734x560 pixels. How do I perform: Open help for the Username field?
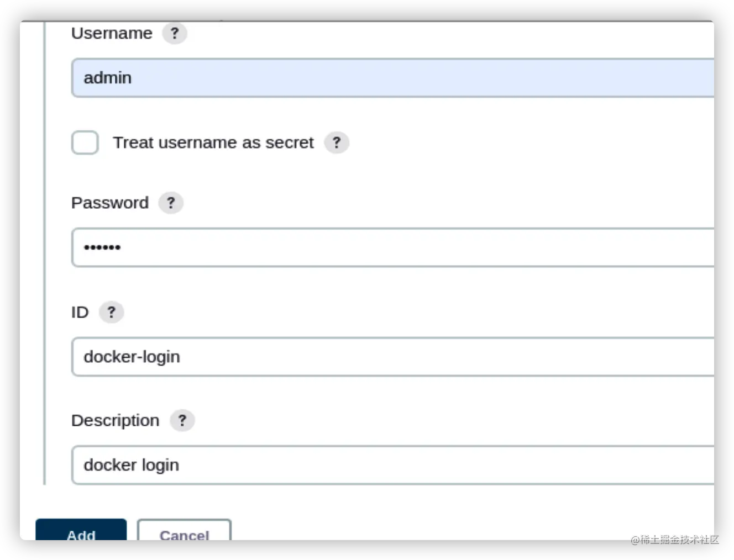pyautogui.click(x=175, y=34)
